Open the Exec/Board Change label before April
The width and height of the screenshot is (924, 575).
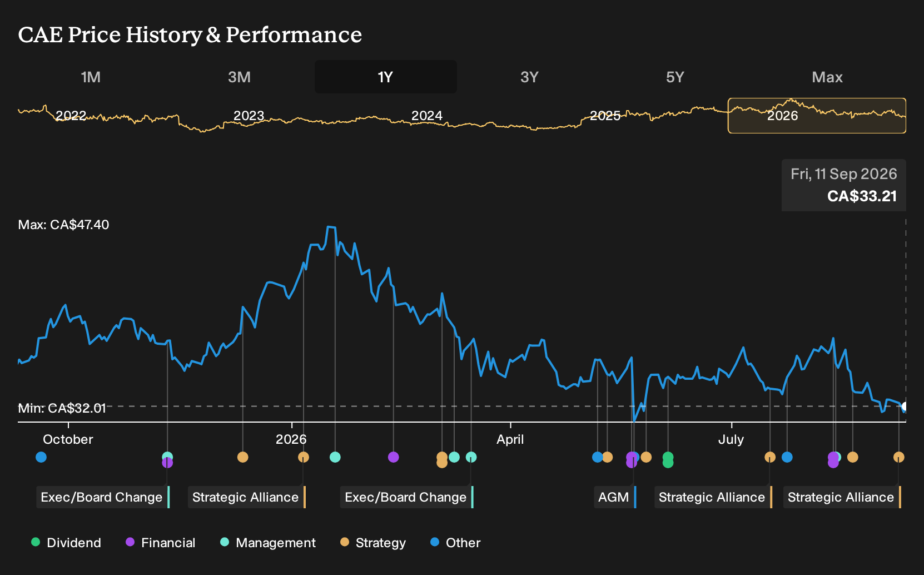point(406,497)
